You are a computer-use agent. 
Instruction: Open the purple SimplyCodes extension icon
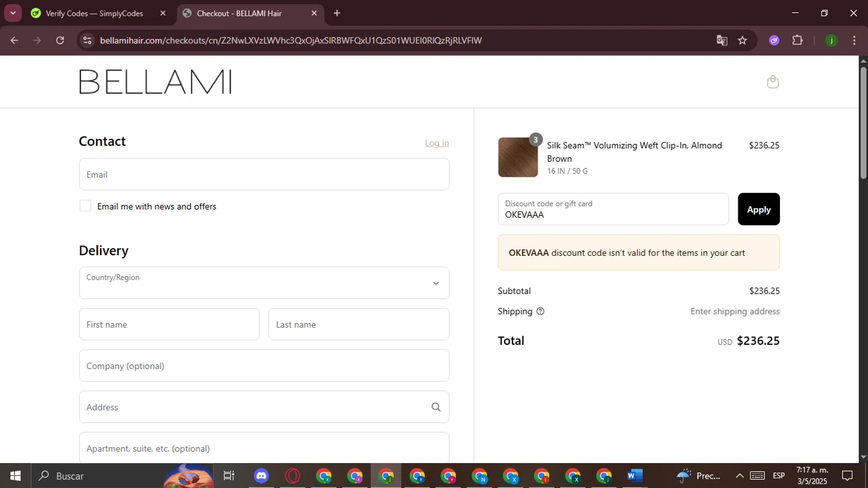coord(774,40)
